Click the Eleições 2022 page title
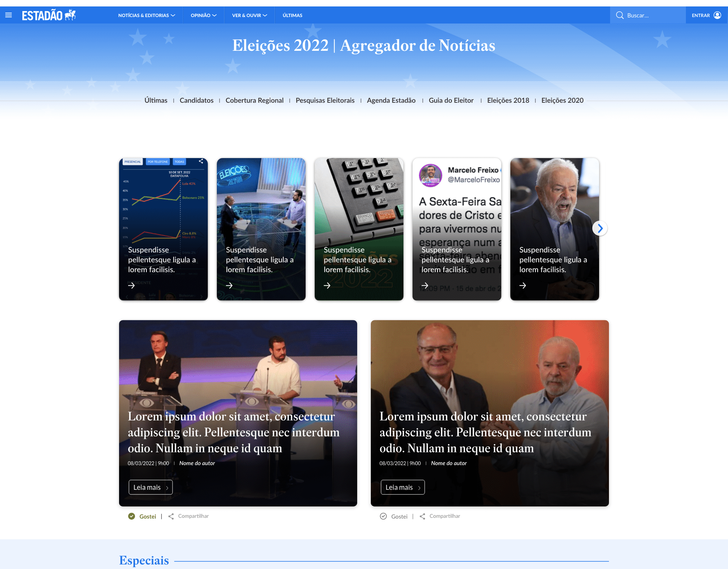Screen dimensions: 728x569 point(364,45)
